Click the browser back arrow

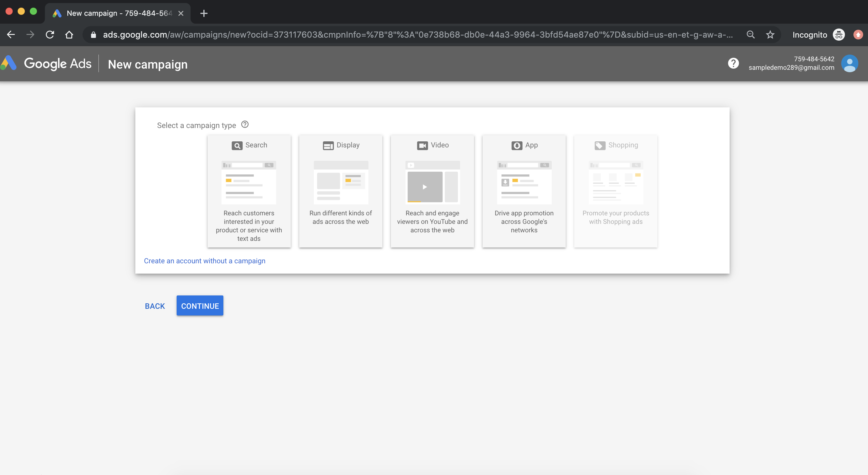click(x=11, y=35)
